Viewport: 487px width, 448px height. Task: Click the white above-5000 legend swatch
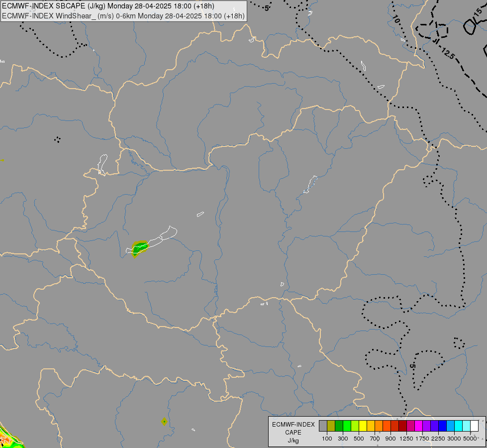coord(474,426)
